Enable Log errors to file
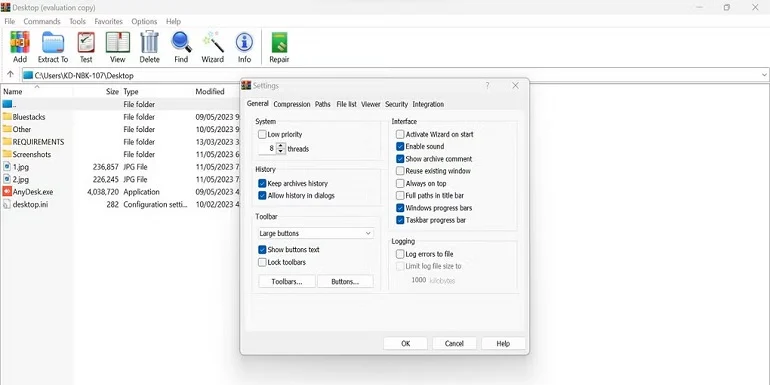The width and height of the screenshot is (770, 385). (400, 254)
